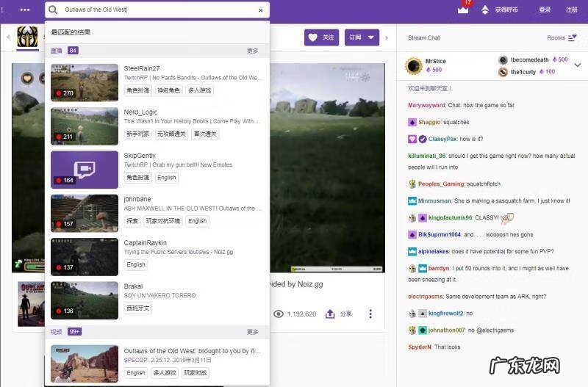
Task: Click ClassyPax username in chat
Action: click(442, 139)
